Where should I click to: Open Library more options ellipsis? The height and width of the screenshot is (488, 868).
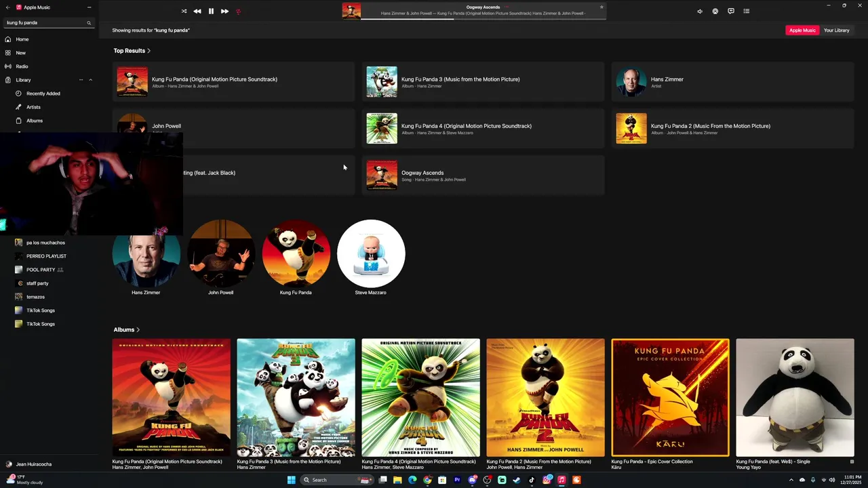[81, 80]
